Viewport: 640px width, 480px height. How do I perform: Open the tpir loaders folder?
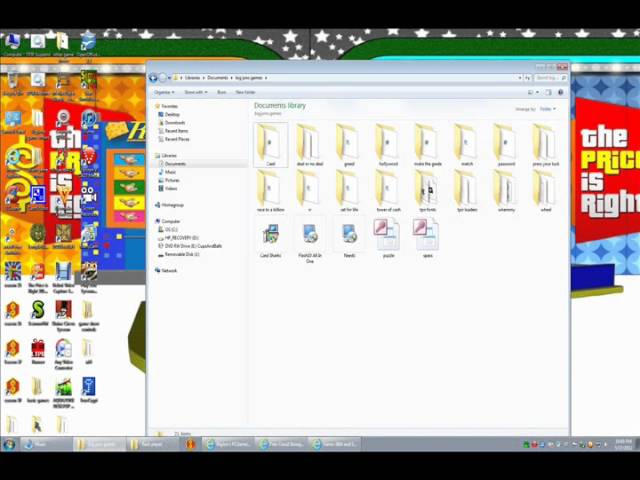(x=467, y=191)
